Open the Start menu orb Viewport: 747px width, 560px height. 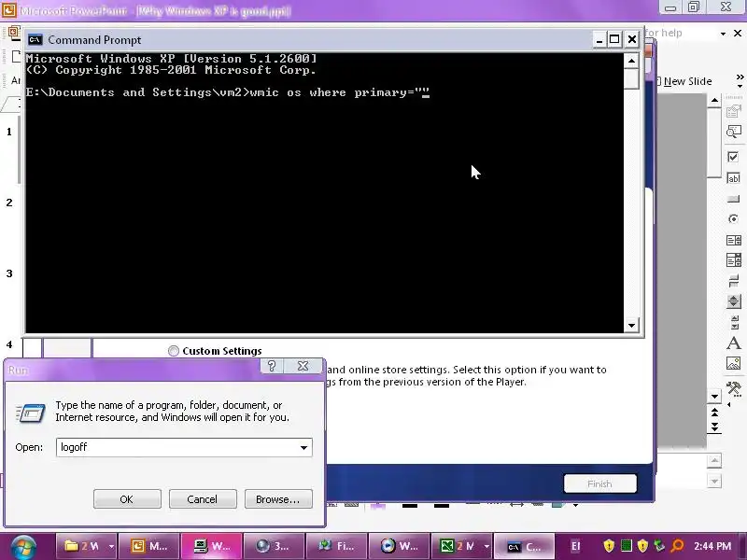point(23,547)
